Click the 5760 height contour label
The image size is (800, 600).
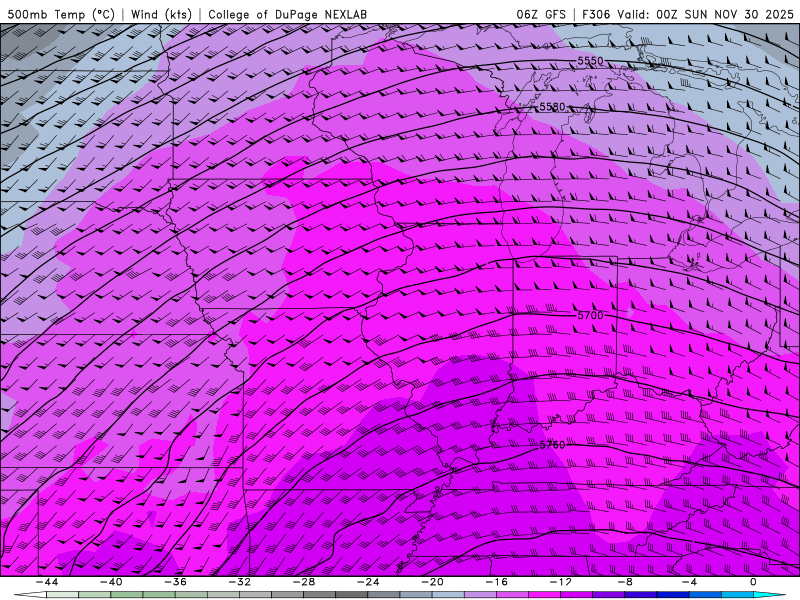(553, 445)
